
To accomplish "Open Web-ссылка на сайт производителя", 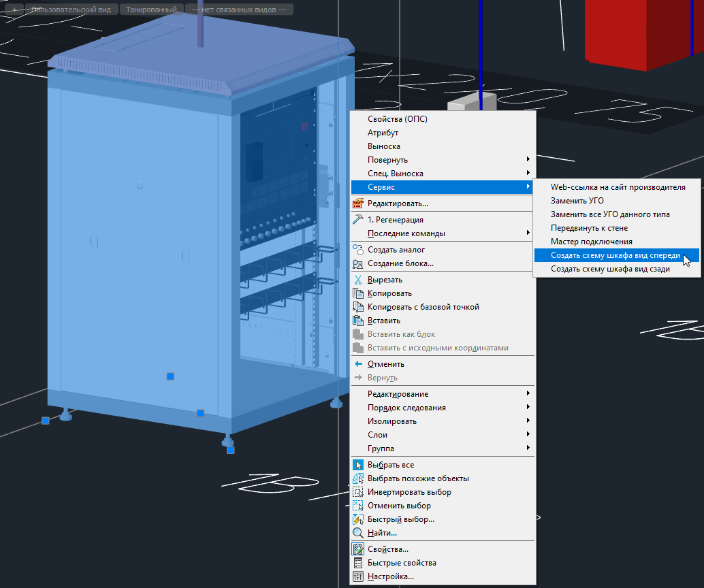I will point(618,187).
